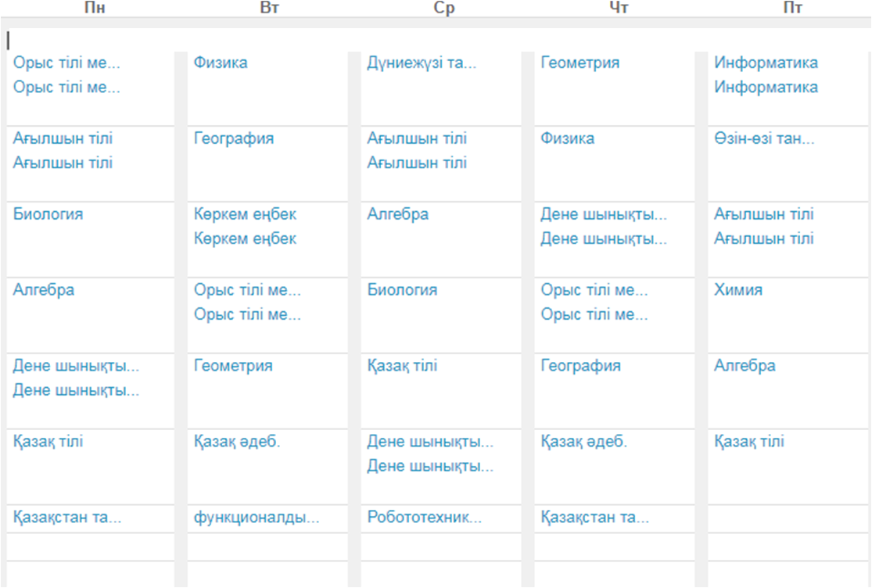Open Қазақ әдеб. on Thursday
The height and width of the screenshot is (588, 872).
[583, 442]
